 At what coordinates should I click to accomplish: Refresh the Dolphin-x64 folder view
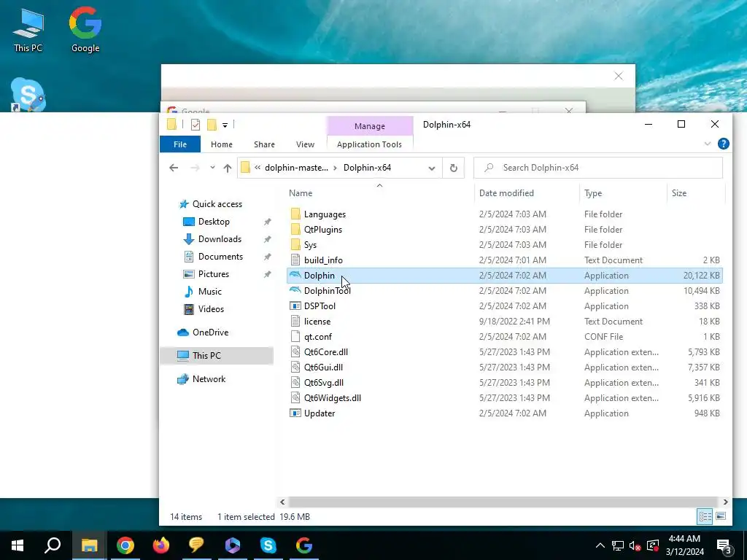[x=454, y=168]
